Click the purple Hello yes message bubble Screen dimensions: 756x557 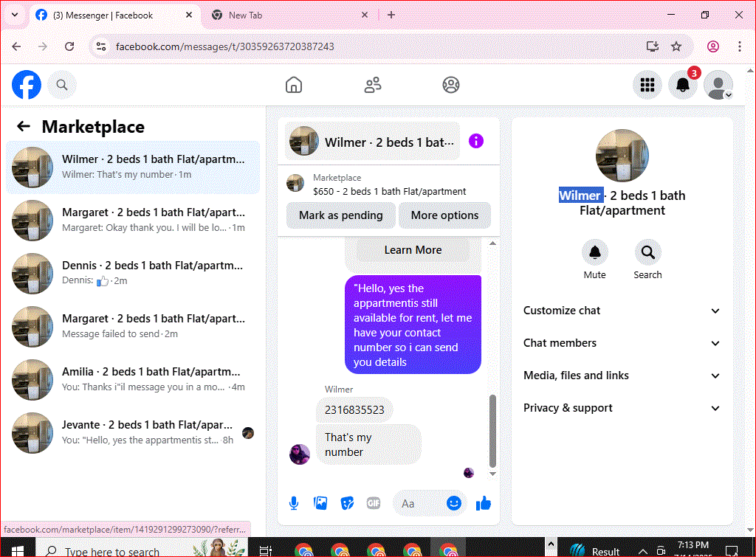413,325
